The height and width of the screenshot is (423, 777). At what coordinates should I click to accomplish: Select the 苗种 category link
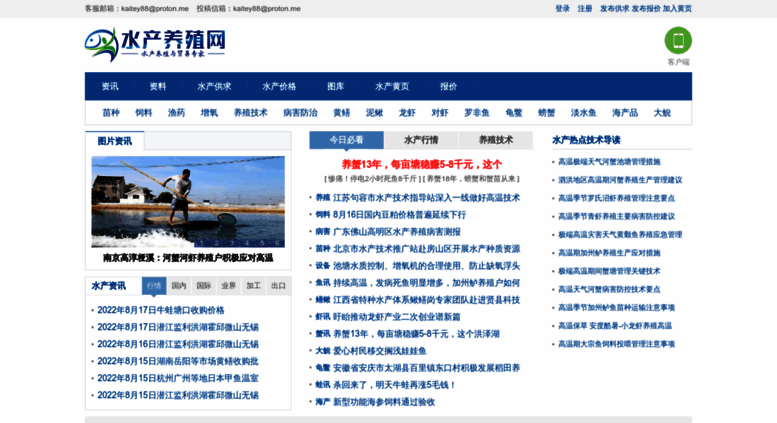[x=111, y=113]
